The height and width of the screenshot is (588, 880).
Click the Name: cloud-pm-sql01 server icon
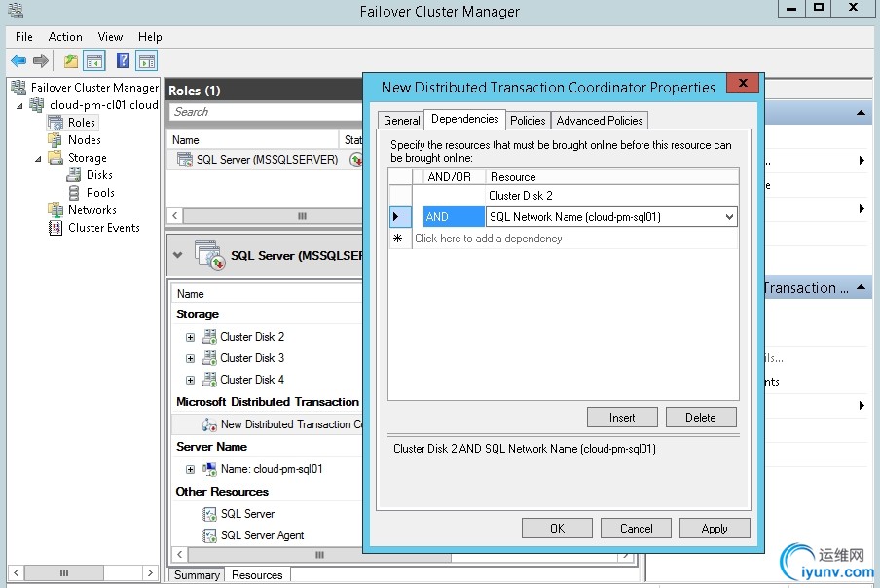pos(209,469)
